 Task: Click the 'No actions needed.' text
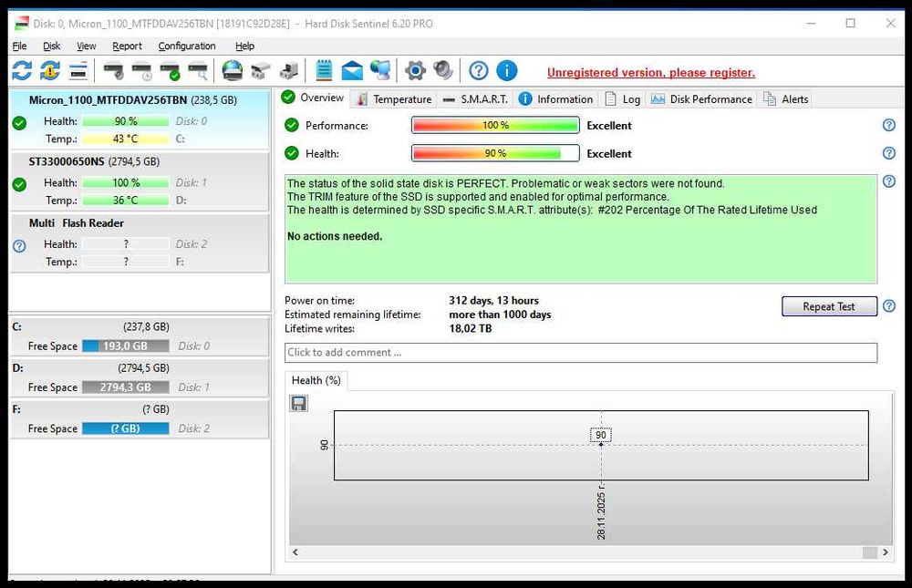pos(335,236)
